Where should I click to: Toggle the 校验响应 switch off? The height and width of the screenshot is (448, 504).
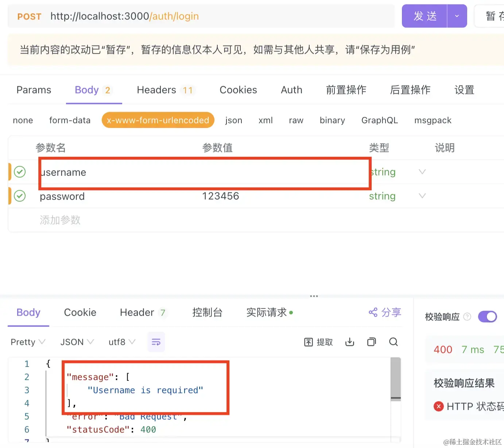point(488,316)
